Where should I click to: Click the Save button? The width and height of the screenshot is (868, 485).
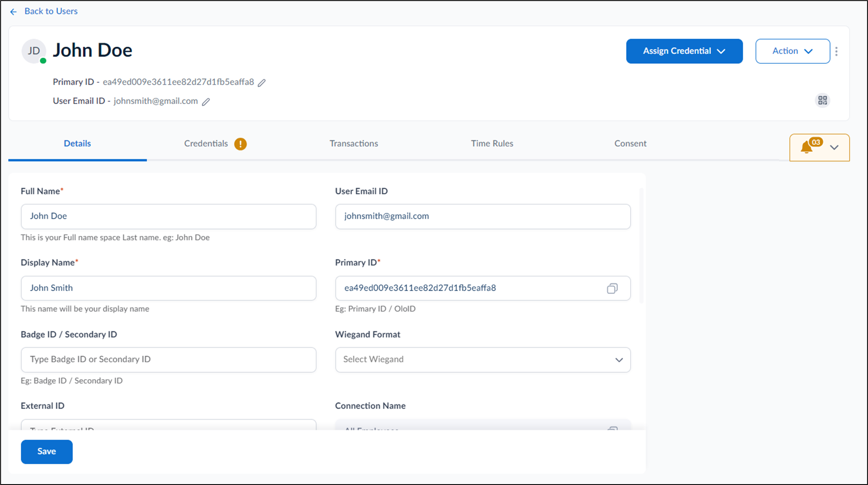pos(47,452)
